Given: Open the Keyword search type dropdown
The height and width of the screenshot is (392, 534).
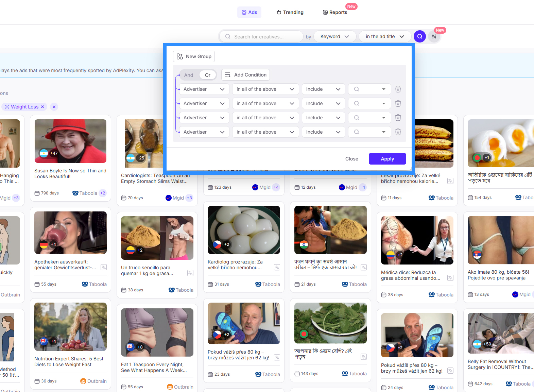Looking at the screenshot, I should pos(334,36).
